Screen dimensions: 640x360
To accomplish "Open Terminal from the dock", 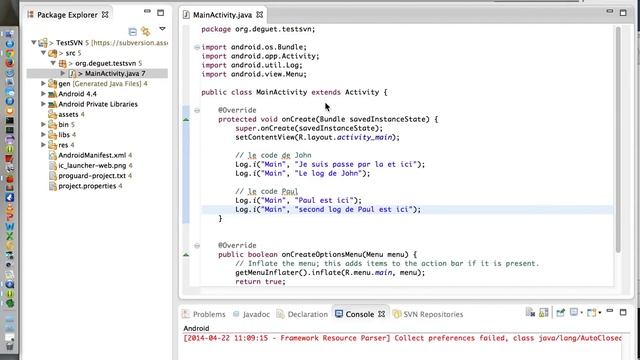I will (x=9, y=121).
